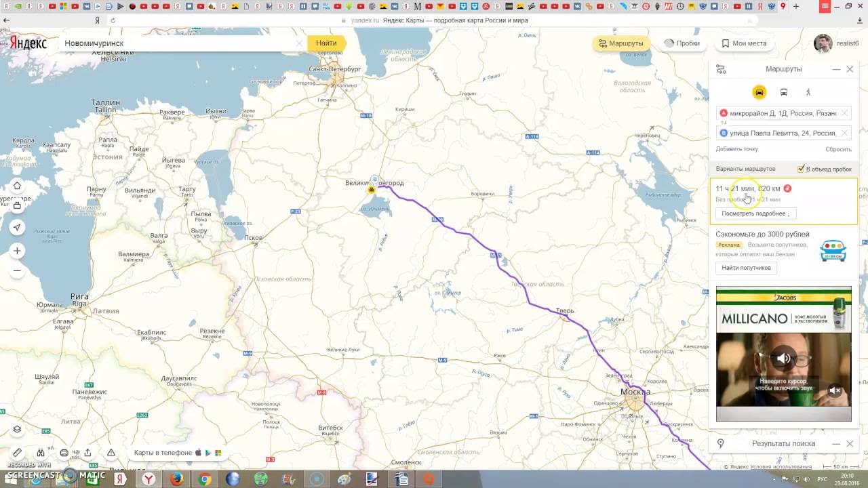
Task: Click the pin icon in Результаты поиска
Action: pos(721,443)
